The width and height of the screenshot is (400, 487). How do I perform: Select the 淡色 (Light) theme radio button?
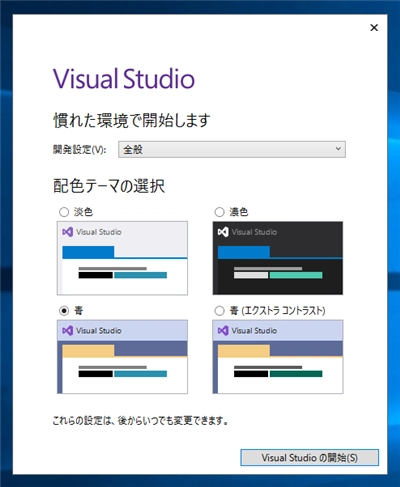64,212
